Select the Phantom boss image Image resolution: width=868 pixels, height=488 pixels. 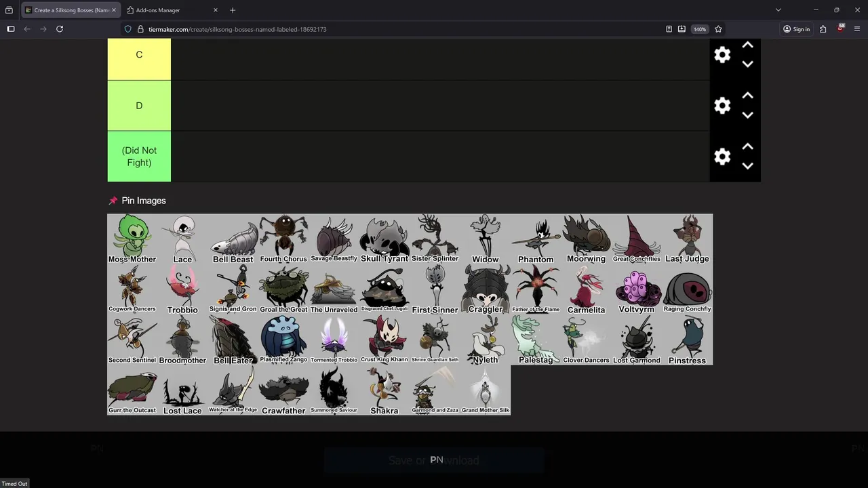tap(536, 239)
